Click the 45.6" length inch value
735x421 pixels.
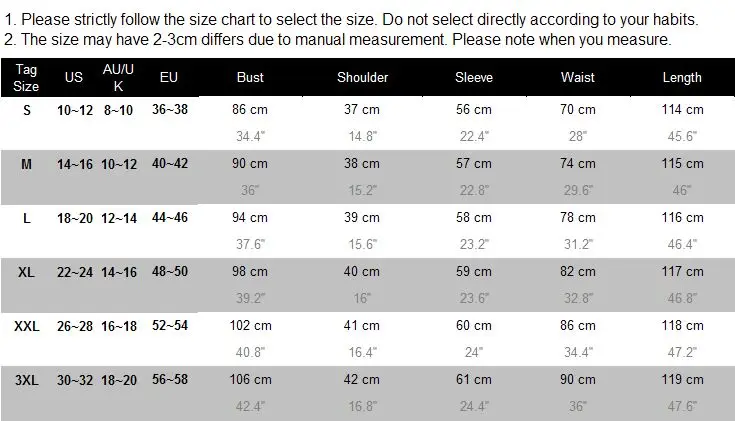[682, 136]
